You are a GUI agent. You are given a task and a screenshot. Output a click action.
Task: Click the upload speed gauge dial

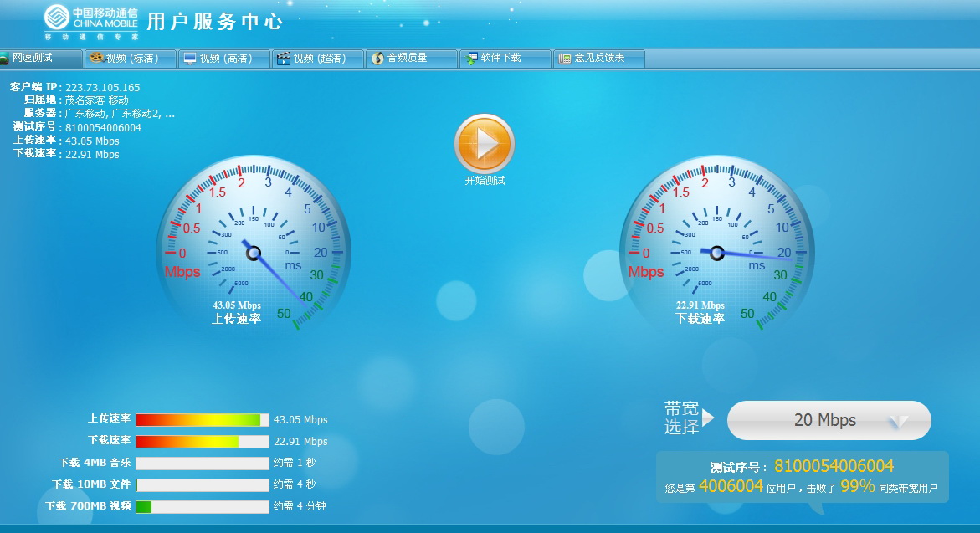coord(254,243)
